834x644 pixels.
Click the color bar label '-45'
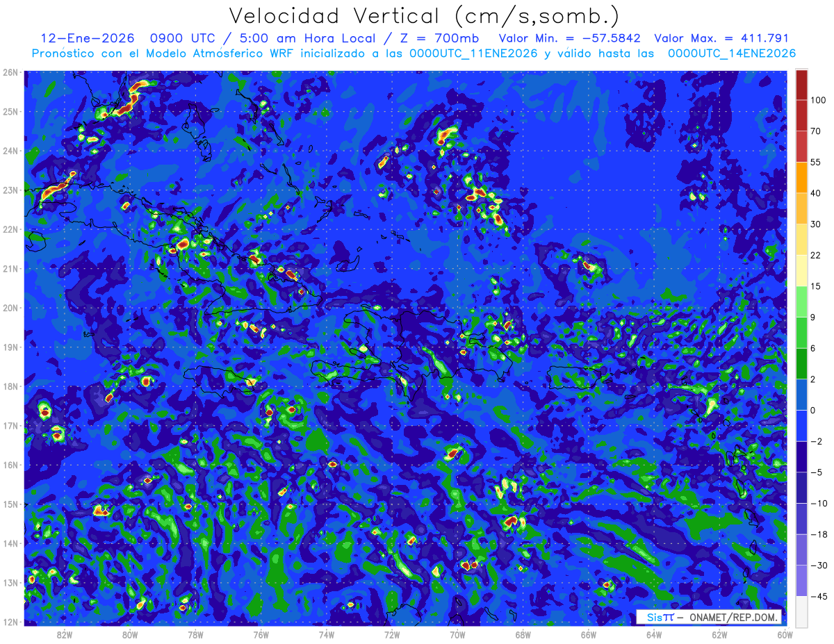[x=819, y=596]
